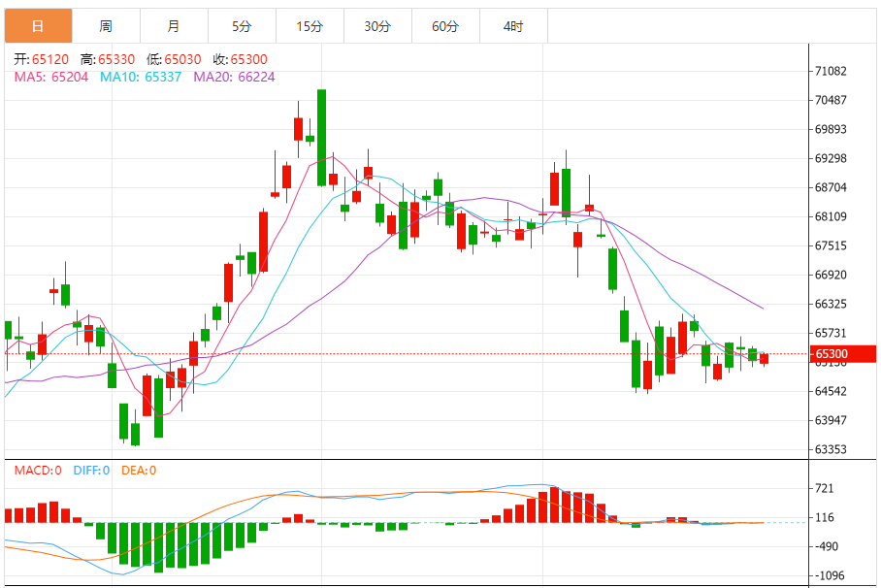Image resolution: width=881 pixels, height=588 pixels.
Task: Click the MA10: 65337 indicator label
Action: coord(141,77)
